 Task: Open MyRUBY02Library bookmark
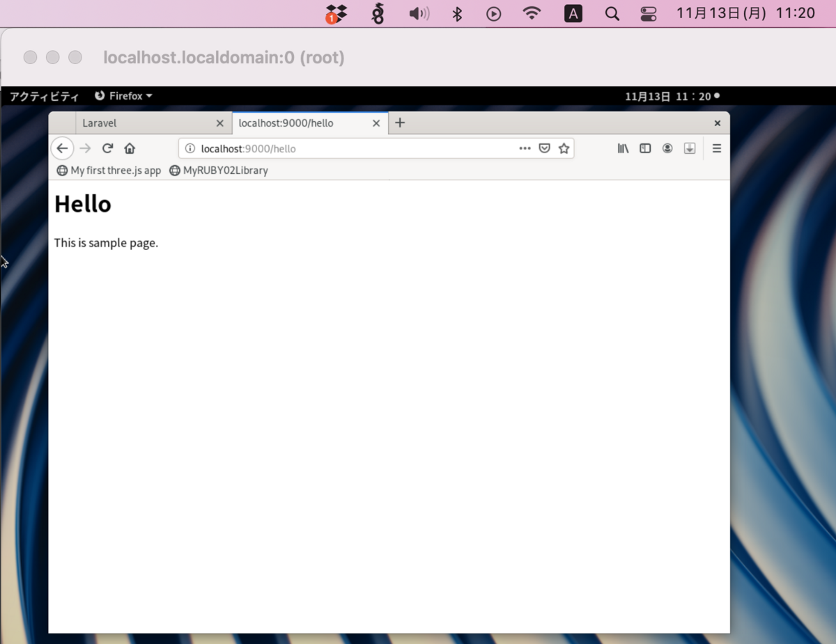pos(219,171)
